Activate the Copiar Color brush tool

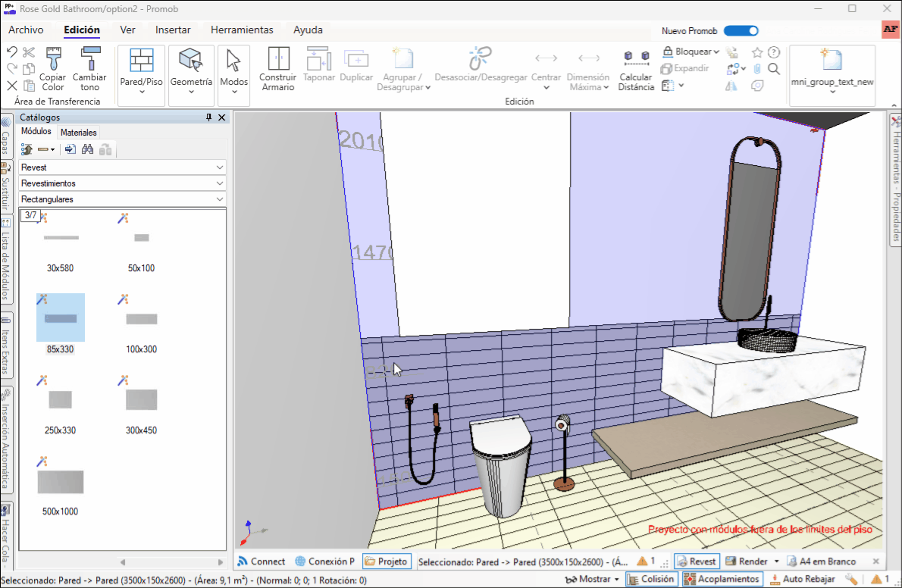click(53, 69)
